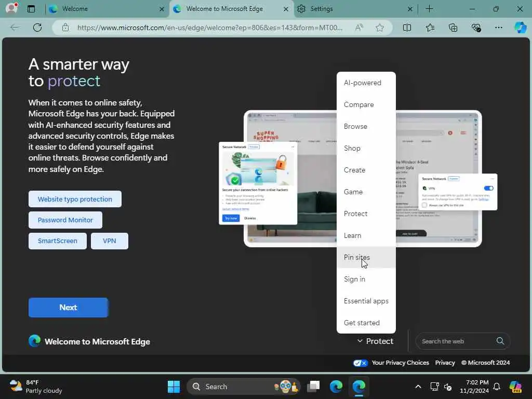The image size is (532, 399).
Task: Refresh the page with reload icon
Action: (x=37, y=28)
